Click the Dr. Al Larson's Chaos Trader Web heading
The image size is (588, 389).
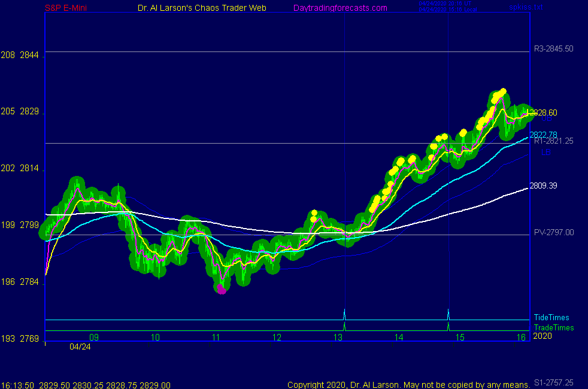click(202, 8)
